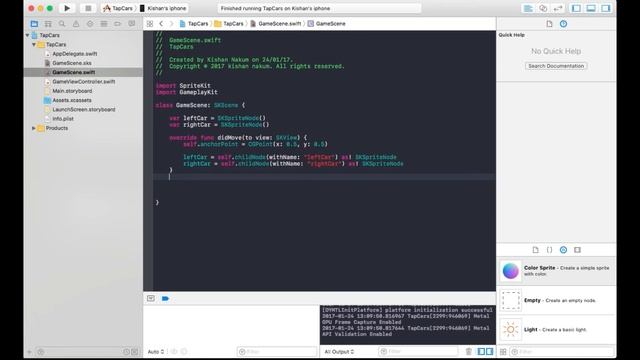Show Object library
640x360 pixels.
point(563,250)
